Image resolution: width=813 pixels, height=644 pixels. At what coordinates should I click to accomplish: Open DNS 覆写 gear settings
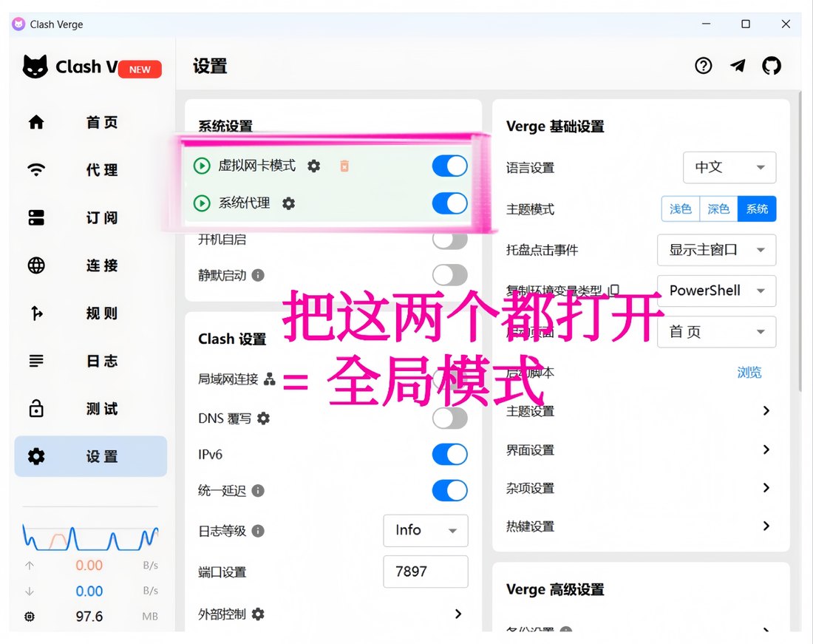(x=263, y=418)
